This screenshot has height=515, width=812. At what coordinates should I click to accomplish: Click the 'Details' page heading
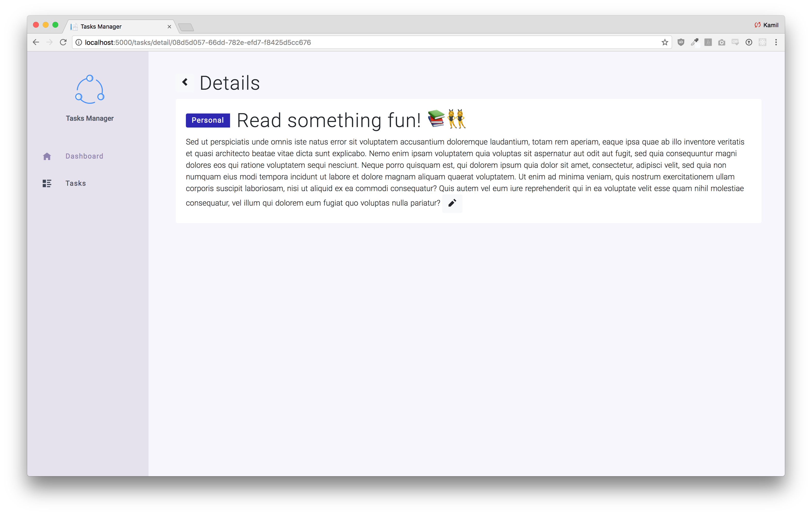coord(230,83)
